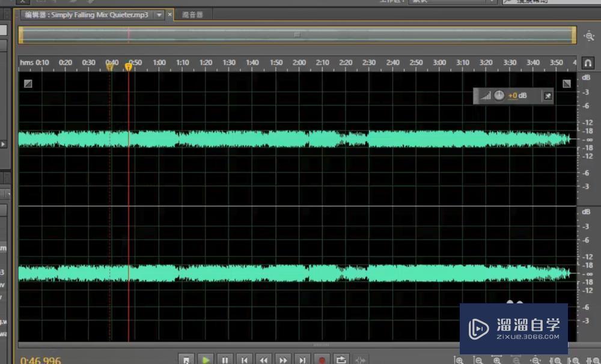Pin the volume HUD with the pin icon

[x=548, y=96]
